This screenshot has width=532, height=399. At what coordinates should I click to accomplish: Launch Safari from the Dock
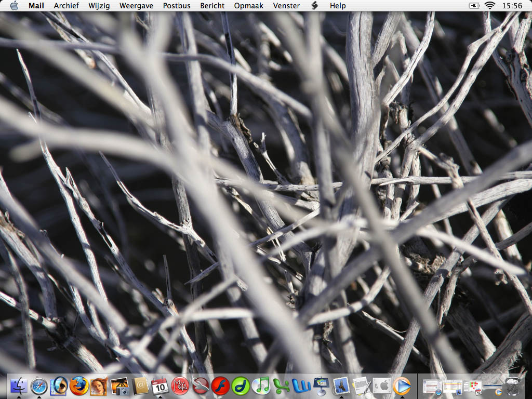(x=39, y=386)
